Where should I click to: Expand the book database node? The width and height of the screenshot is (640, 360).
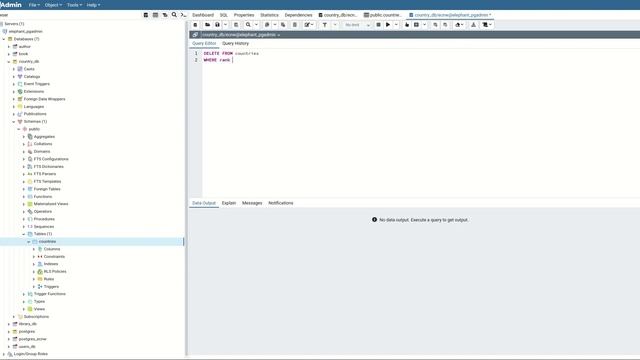pos(9,54)
